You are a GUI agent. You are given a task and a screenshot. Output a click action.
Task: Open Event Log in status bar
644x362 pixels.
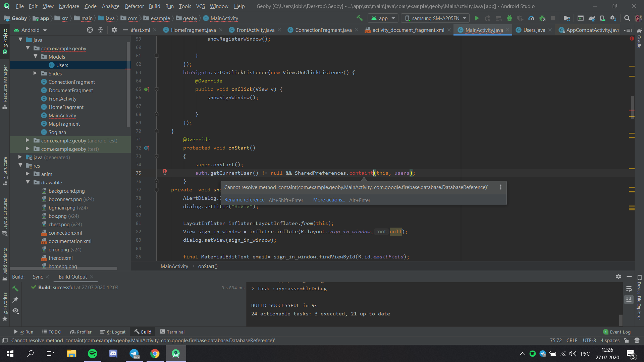point(617,332)
